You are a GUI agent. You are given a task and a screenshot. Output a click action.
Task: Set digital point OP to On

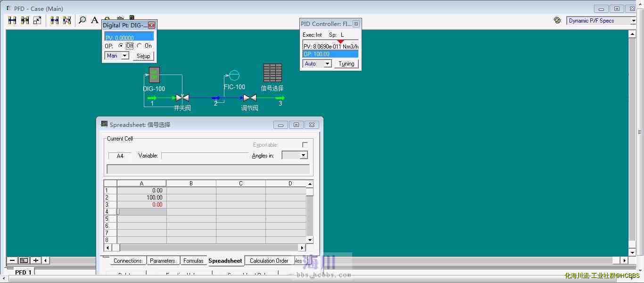tap(140, 46)
